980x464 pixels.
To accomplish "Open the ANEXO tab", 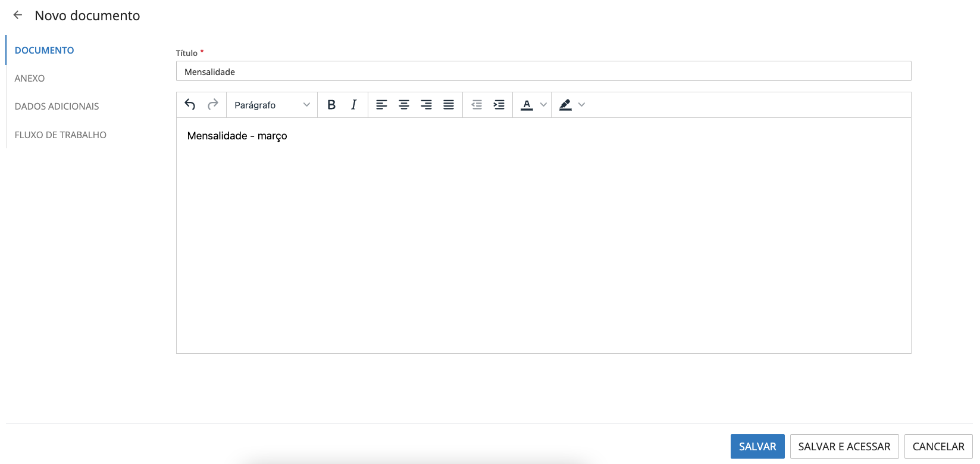I will click(30, 78).
